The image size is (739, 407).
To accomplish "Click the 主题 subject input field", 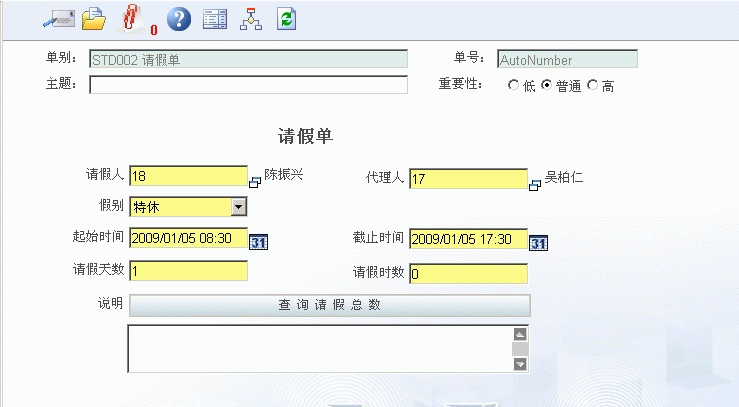I will tap(248, 85).
